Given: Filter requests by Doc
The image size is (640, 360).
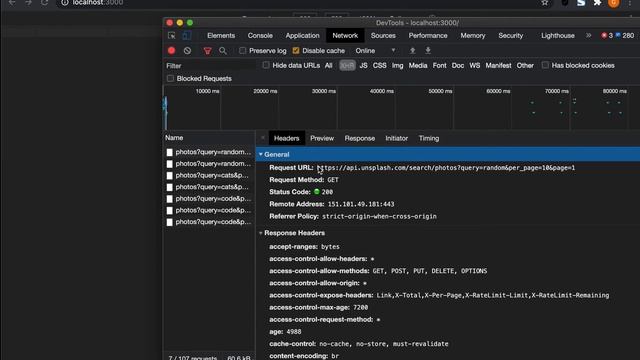Looking at the screenshot, I should pos(458,65).
